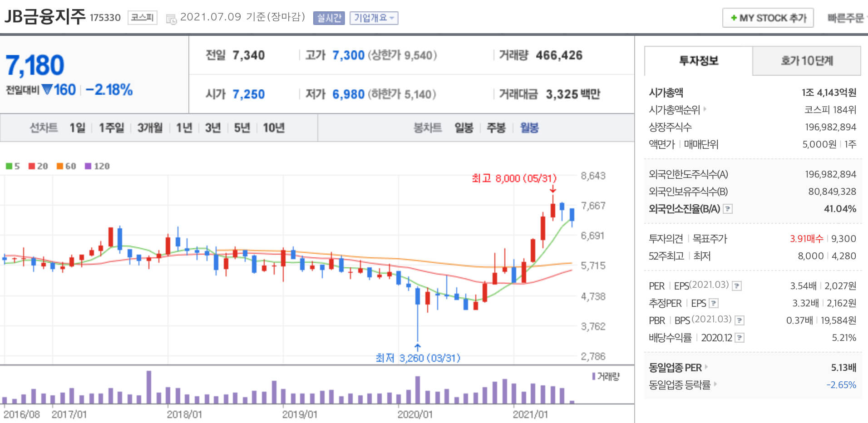Click the 최고 8,000 (05/31) marker
Image resolution: width=868 pixels, height=423 pixels.
tap(514, 178)
